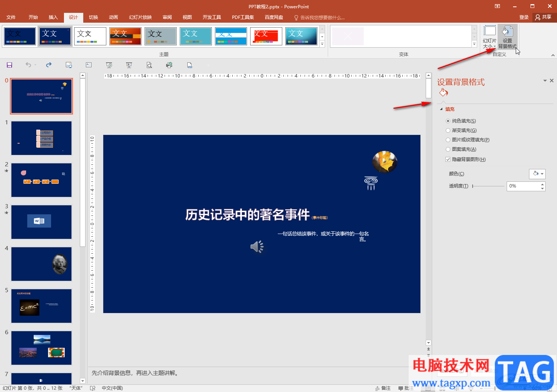
Task: Expand the variants gallery More arrow
Action: [x=474, y=44]
